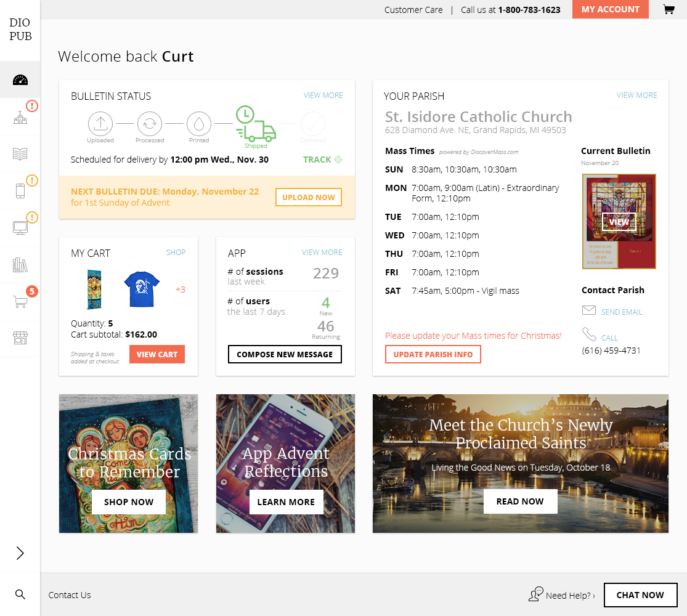Click the UPDATE PARISH INFO button

pos(433,354)
